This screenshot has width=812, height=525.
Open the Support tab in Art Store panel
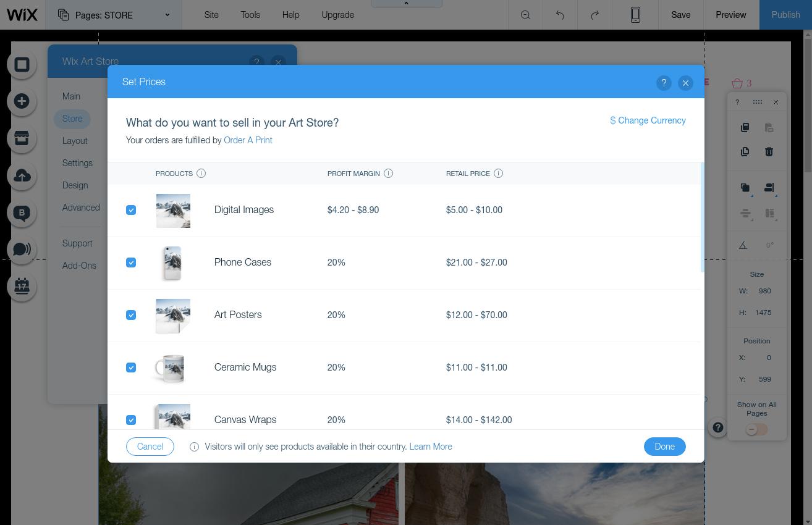click(x=77, y=243)
